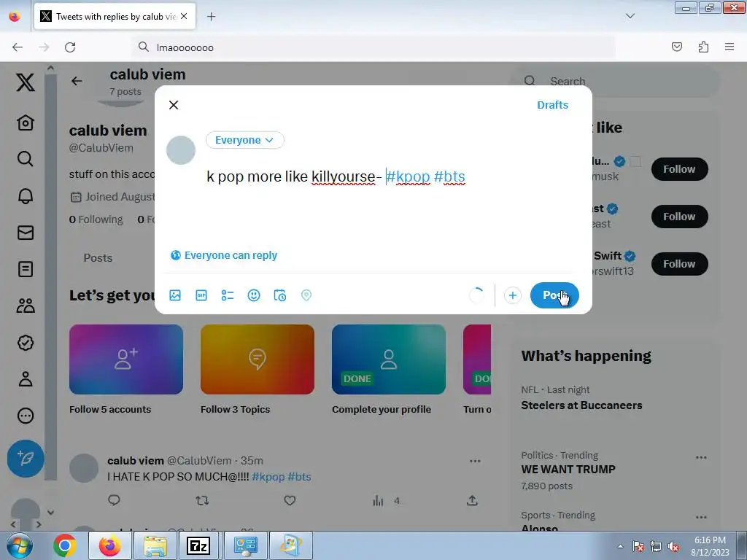This screenshot has width=747, height=560.
Task: Share the I HATE K POP tweet
Action: (x=472, y=500)
